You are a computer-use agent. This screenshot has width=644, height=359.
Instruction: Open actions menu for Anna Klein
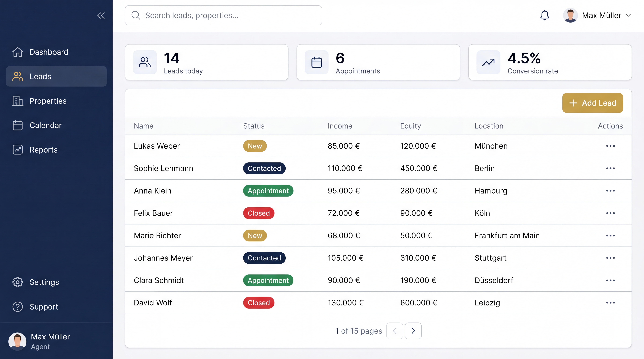pos(610,191)
